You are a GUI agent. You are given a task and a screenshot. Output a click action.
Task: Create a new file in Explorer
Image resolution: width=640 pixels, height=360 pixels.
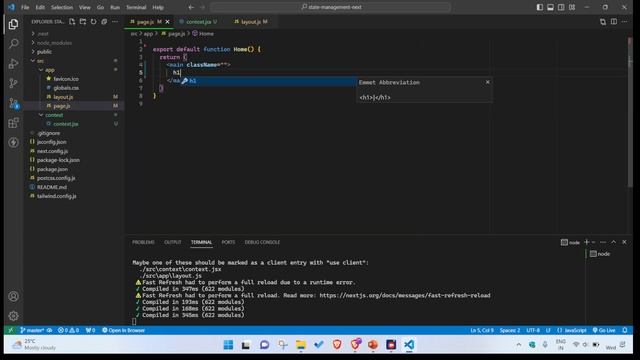click(x=72, y=22)
